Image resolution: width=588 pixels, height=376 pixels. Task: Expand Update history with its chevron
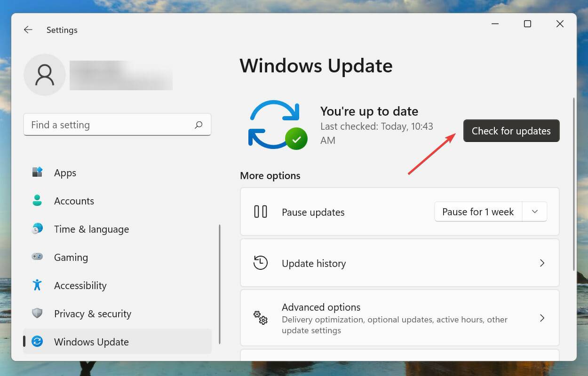[542, 263]
